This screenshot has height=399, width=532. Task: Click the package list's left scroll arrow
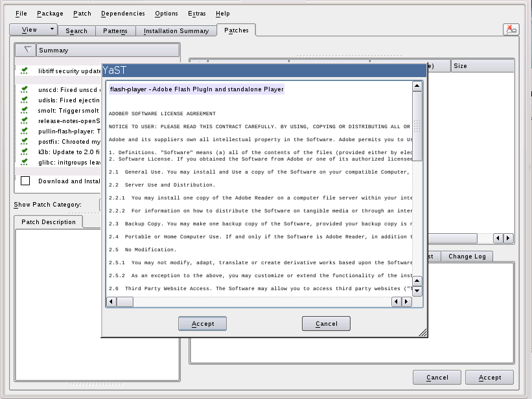tap(498, 238)
